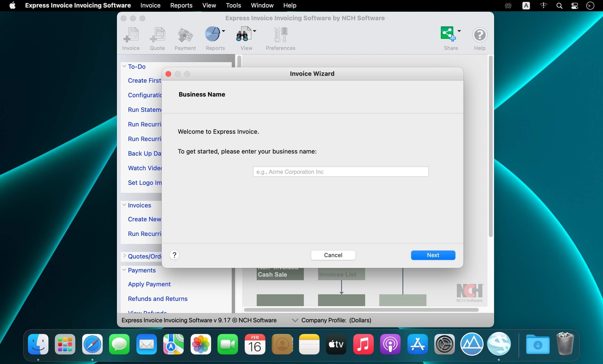The width and height of the screenshot is (603, 364).
Task: Click the Refunds and Returns link
Action: pyautogui.click(x=158, y=299)
